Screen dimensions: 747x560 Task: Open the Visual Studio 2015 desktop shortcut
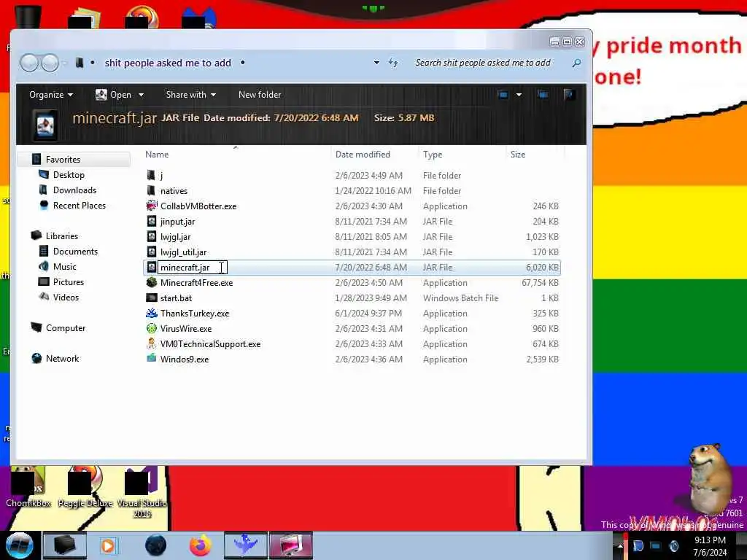click(x=142, y=493)
